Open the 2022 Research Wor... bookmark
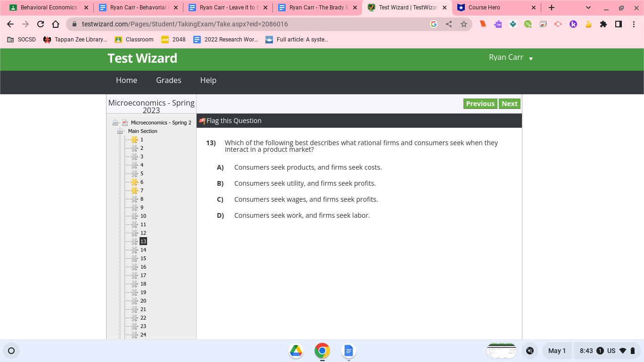The height and width of the screenshot is (362, 644). 226,40
